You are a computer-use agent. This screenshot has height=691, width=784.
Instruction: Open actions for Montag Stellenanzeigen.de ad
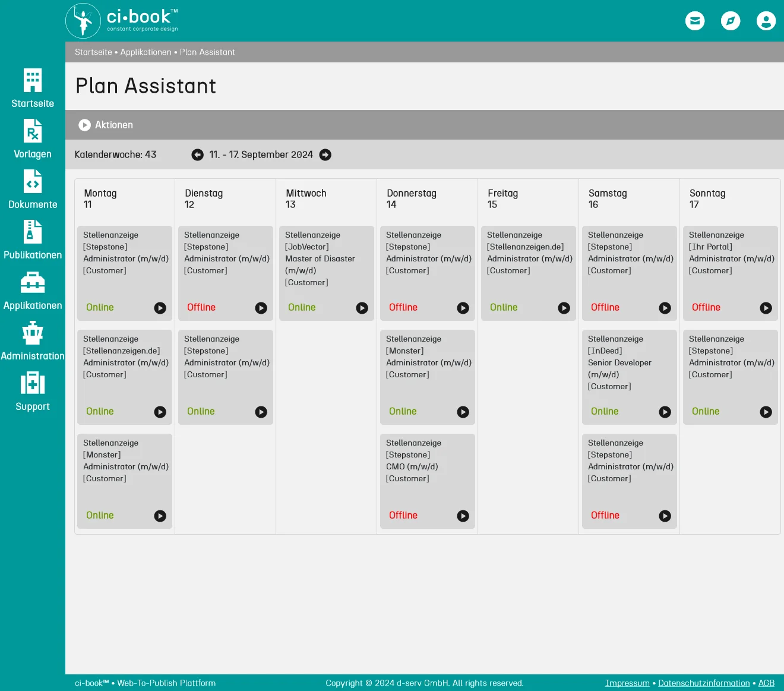click(x=160, y=412)
